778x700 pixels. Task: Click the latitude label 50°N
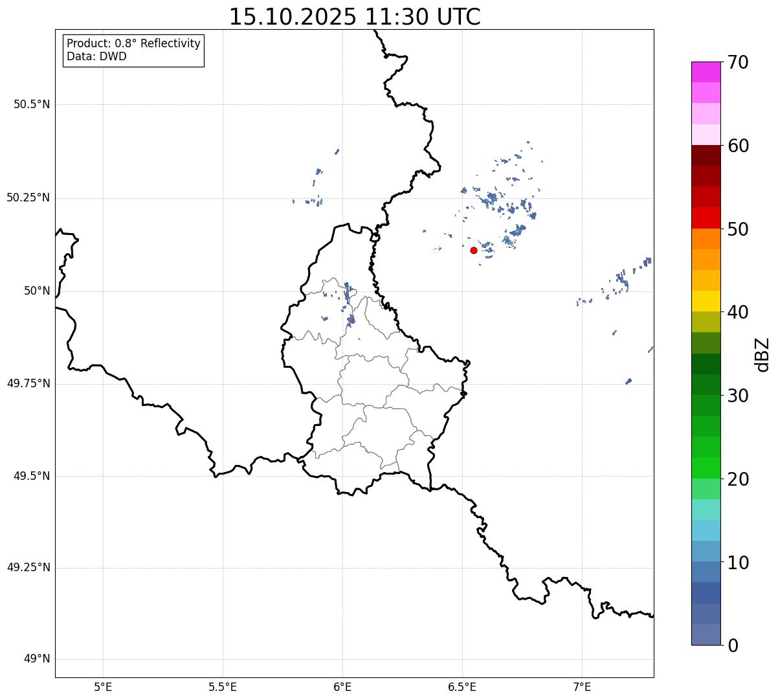click(37, 291)
